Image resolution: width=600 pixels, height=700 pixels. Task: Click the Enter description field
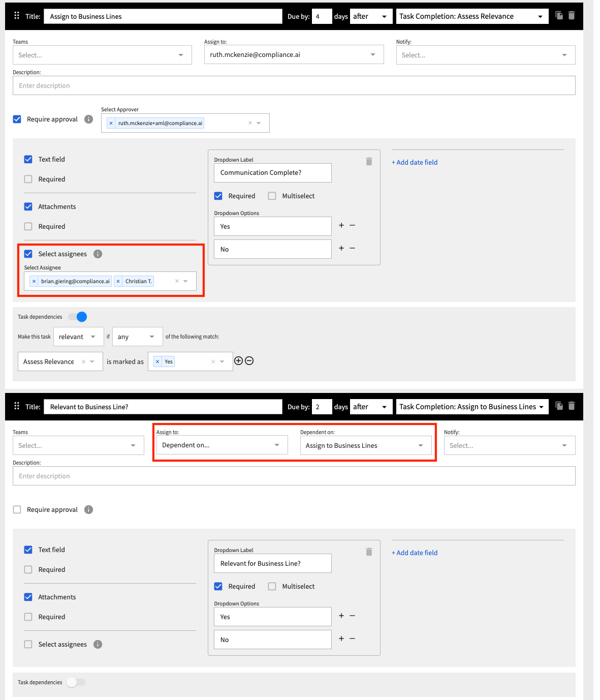294,85
